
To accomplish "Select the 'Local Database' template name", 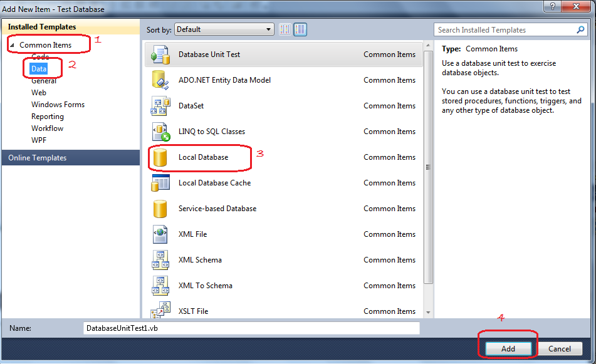I will (x=203, y=157).
